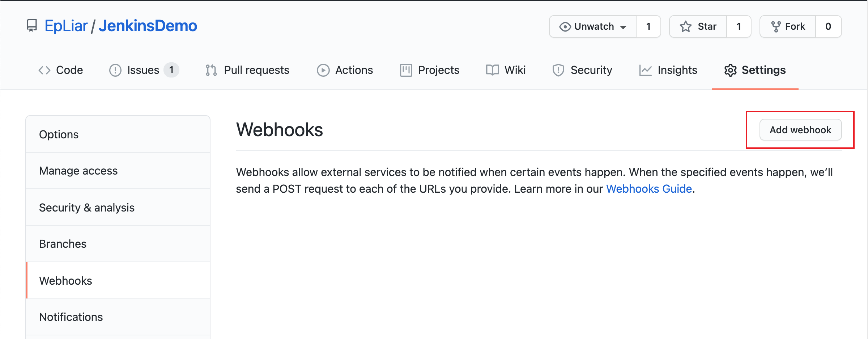868x339 pixels.
Task: Click the Pull requests branch icon
Action: click(x=211, y=70)
